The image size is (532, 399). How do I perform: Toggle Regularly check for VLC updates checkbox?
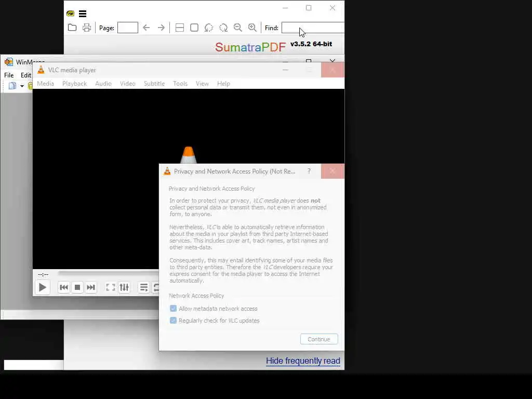(x=173, y=320)
